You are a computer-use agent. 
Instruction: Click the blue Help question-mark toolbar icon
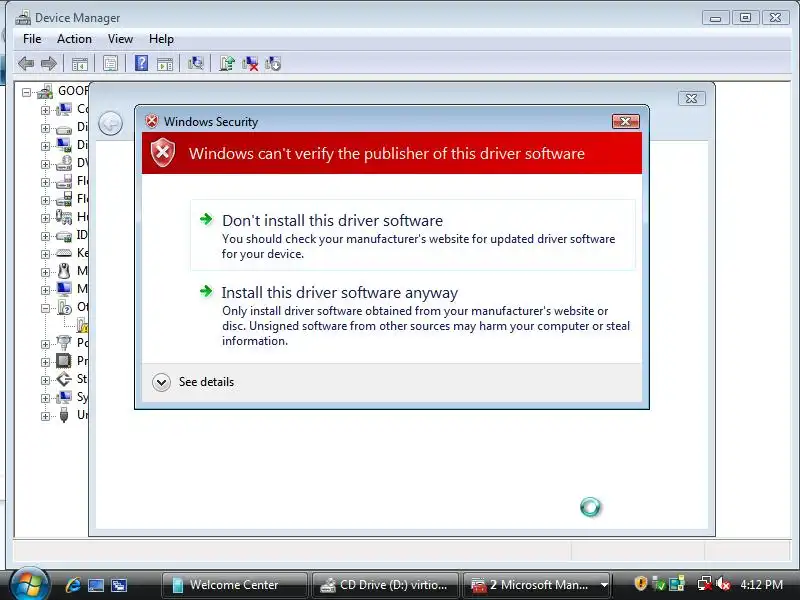[141, 63]
